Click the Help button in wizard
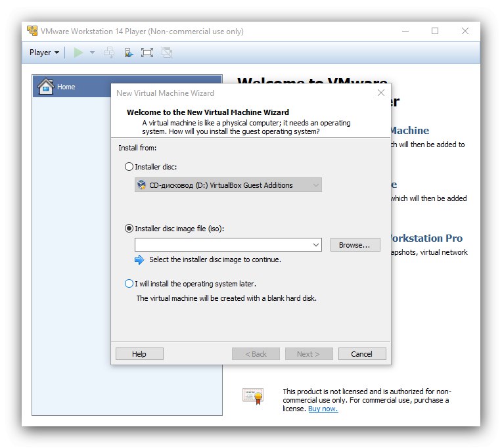This screenshot has width=502, height=448. [139, 354]
